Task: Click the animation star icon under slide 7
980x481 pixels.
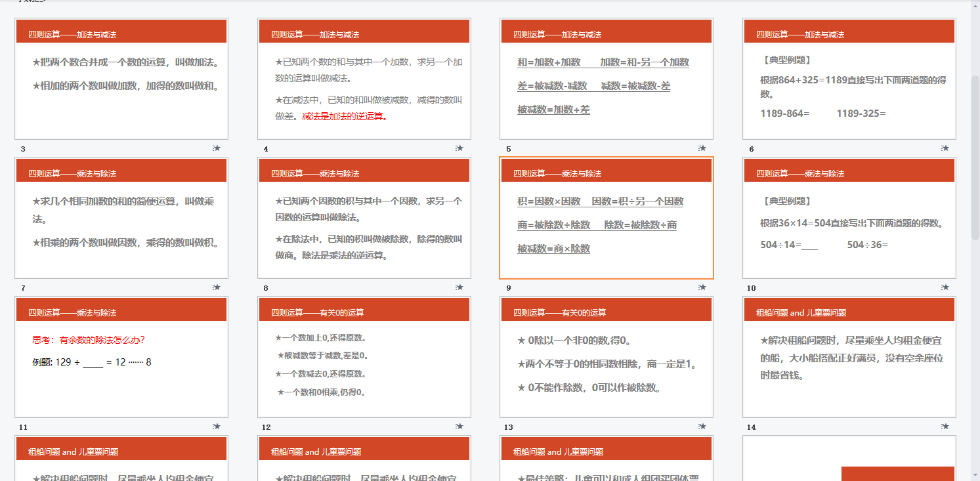Action: 217,287
